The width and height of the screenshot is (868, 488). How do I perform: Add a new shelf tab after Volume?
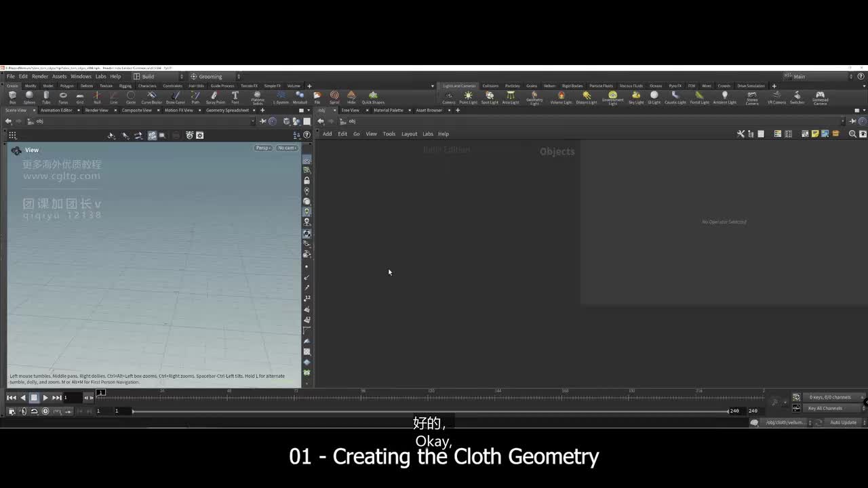point(309,86)
